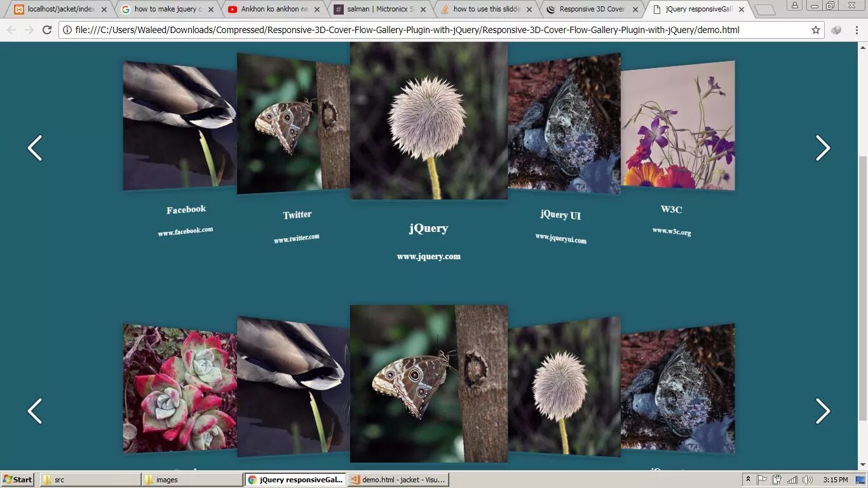Viewport: 868px width, 488px height.
Task: Click the bottom gallery's next arrow
Action: (x=823, y=411)
